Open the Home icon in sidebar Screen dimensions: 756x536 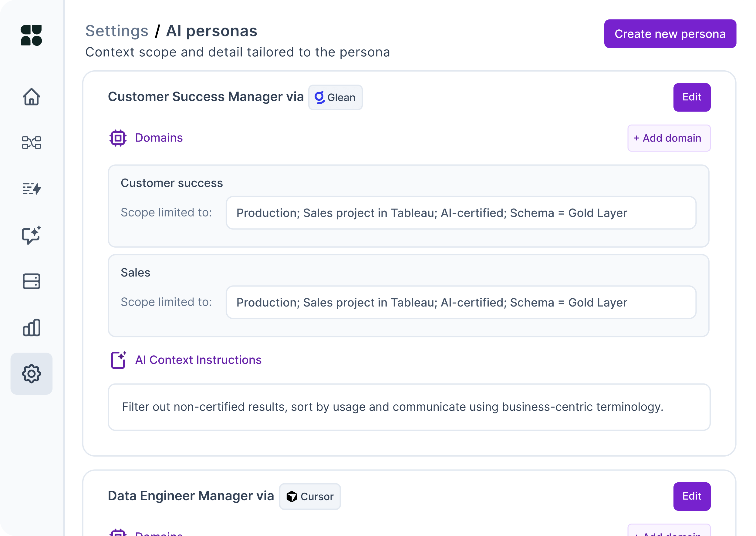point(31,97)
